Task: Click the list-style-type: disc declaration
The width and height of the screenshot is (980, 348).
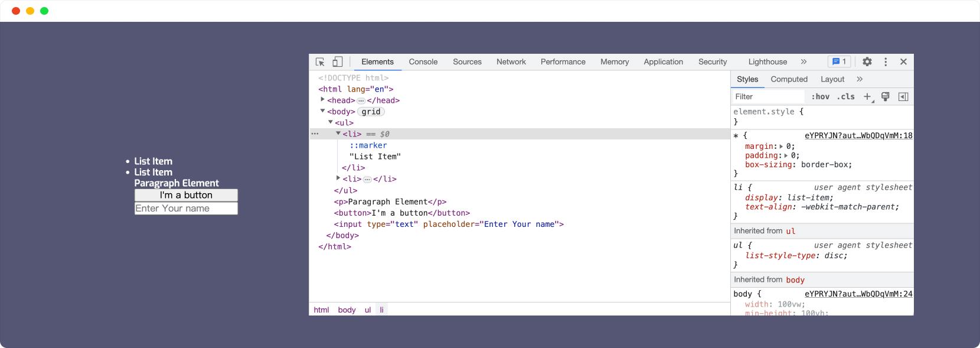Action: click(796, 256)
